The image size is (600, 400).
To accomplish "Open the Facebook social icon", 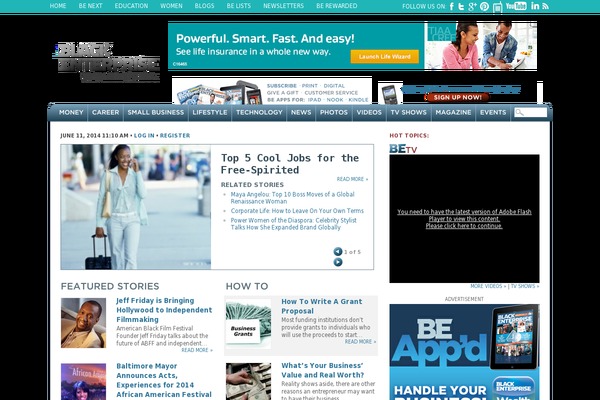I will pyautogui.click(x=452, y=6).
